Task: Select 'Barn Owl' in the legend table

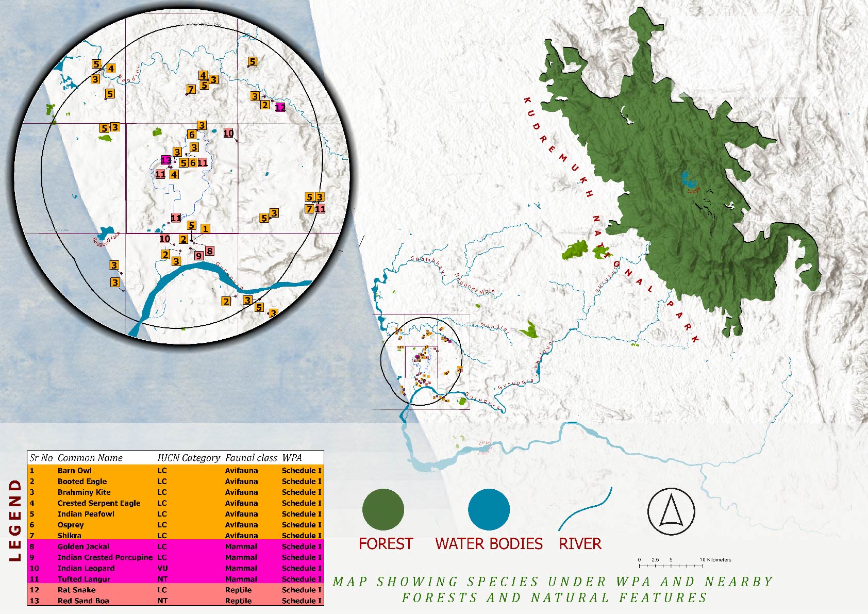Action: (x=75, y=471)
